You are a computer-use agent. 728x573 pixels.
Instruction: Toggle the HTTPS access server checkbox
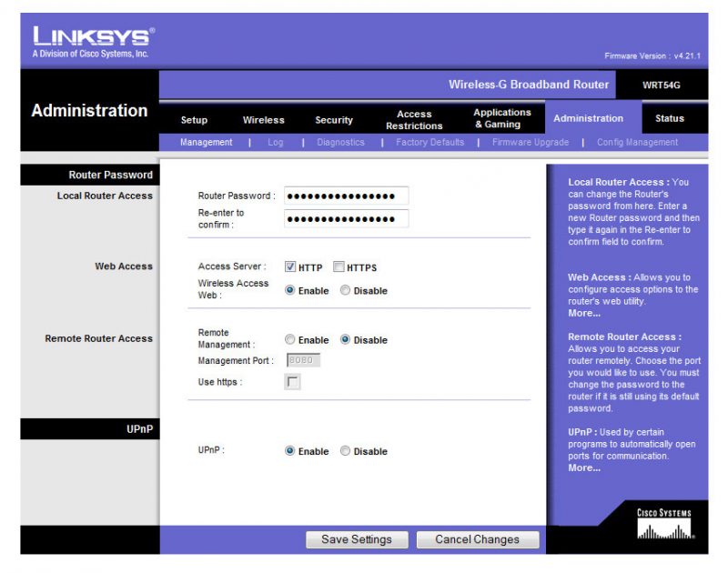coord(339,266)
